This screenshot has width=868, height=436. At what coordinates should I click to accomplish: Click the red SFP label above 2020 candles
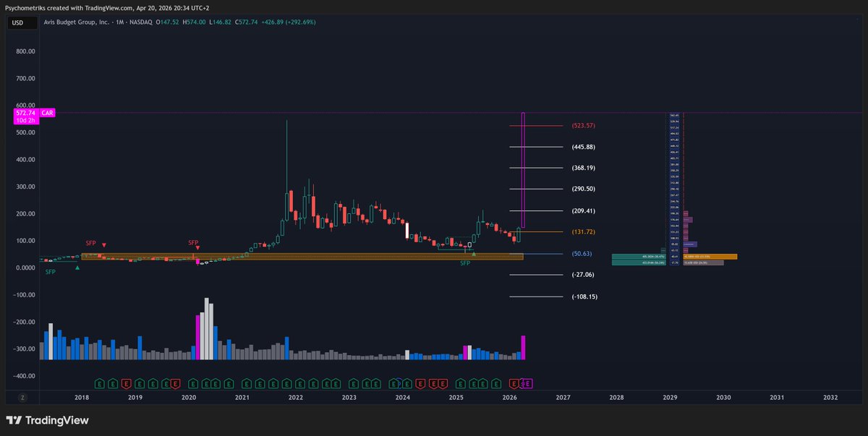pyautogui.click(x=193, y=242)
